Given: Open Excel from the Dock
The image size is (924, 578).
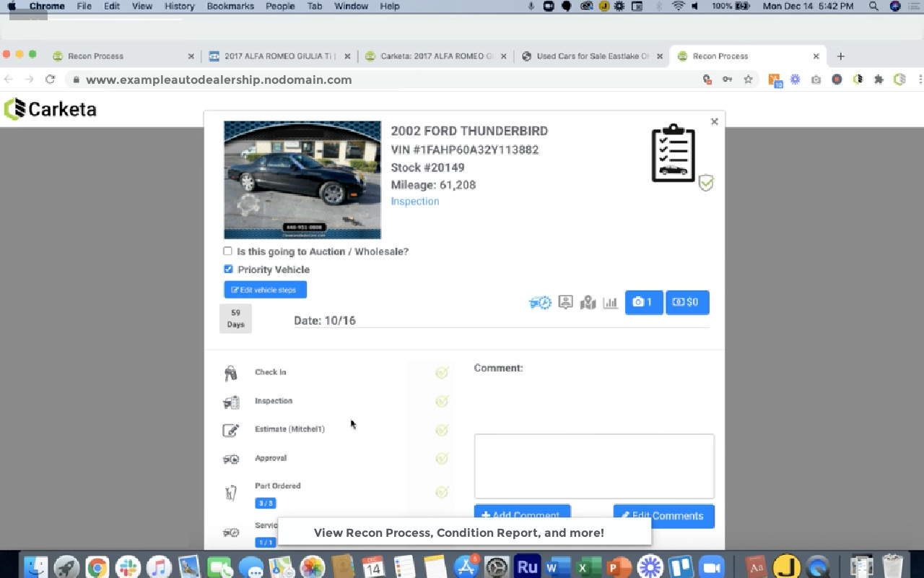Looking at the screenshot, I should (x=588, y=566).
